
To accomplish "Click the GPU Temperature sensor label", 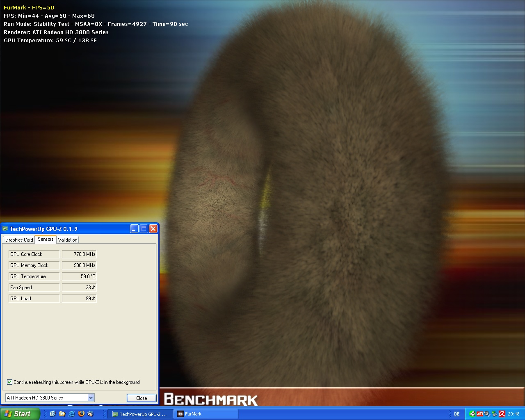I will (x=34, y=276).
